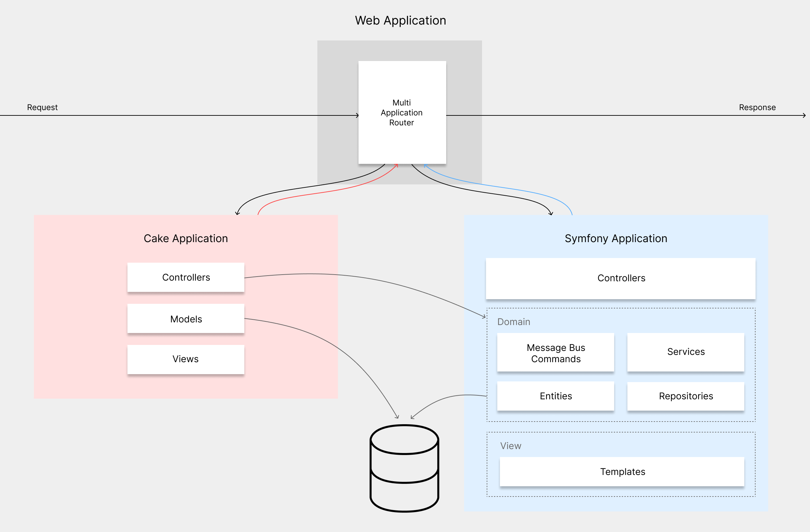The height and width of the screenshot is (532, 810).
Task: Click the Cake Application heading
Action: click(186, 238)
